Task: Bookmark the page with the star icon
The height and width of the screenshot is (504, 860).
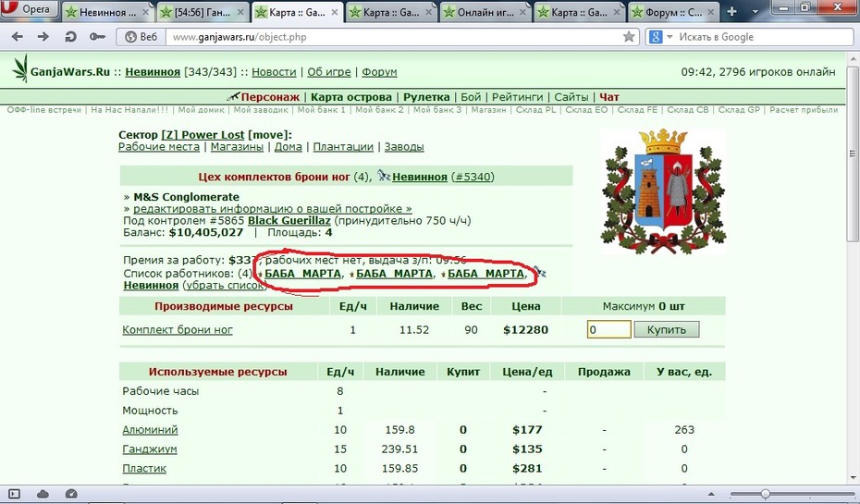Action: [629, 37]
